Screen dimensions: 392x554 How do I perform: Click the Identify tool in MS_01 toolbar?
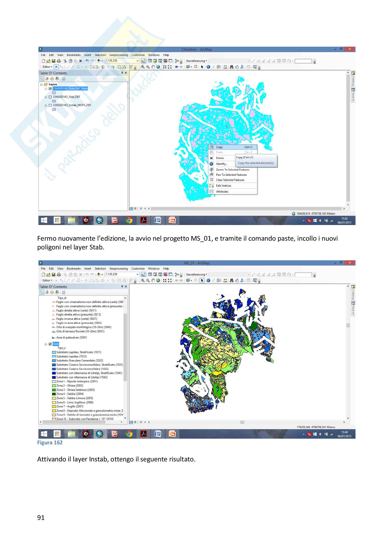pyautogui.click(x=208, y=280)
